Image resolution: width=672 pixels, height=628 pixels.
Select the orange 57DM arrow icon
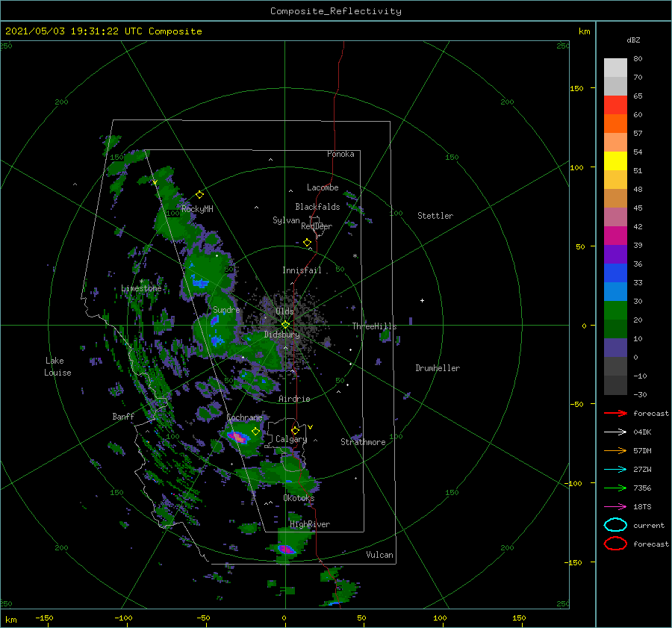(x=615, y=450)
